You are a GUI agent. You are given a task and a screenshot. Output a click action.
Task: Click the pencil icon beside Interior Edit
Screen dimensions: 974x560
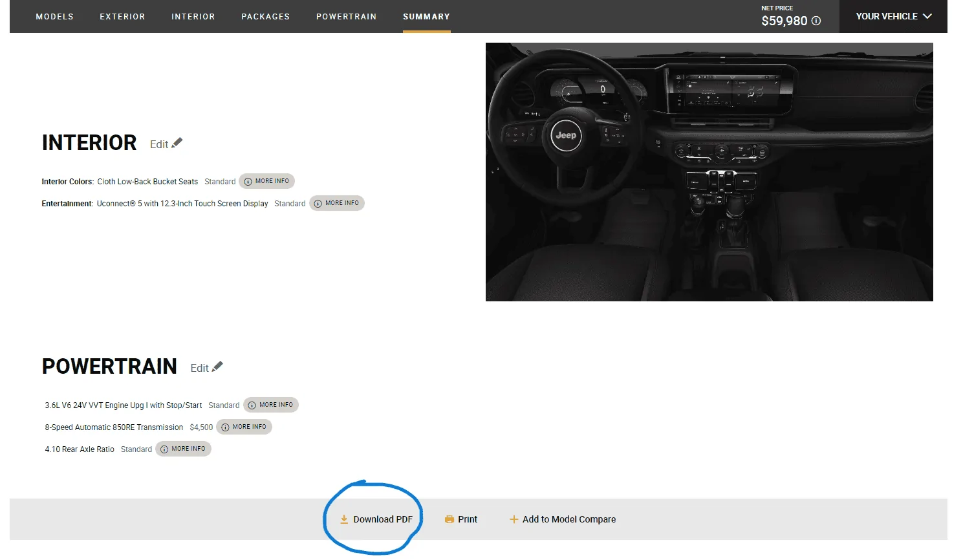click(x=177, y=143)
